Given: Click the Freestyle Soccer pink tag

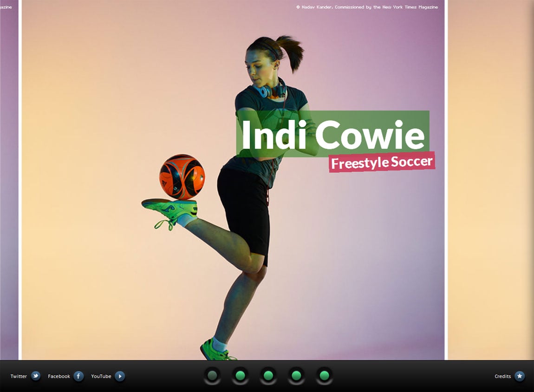Looking at the screenshot, I should tap(382, 163).
